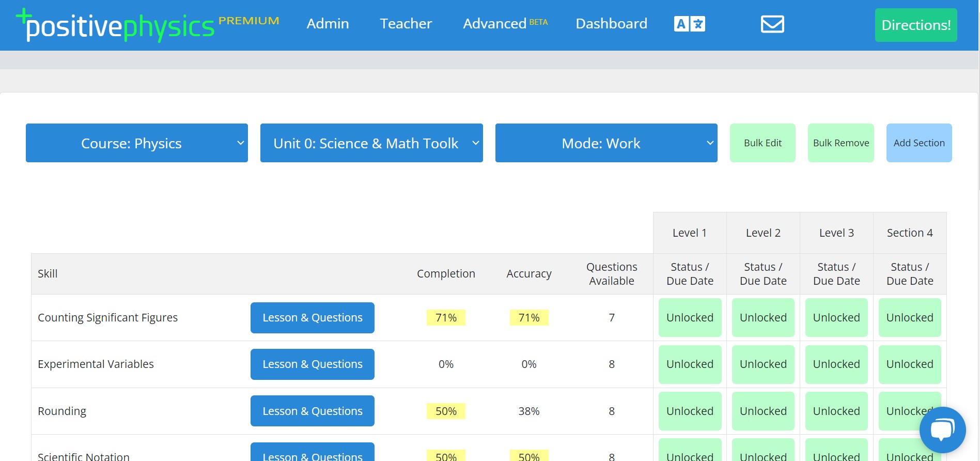Navigate to the Dashboard
Viewport: 980px width, 461px height.
tap(611, 24)
